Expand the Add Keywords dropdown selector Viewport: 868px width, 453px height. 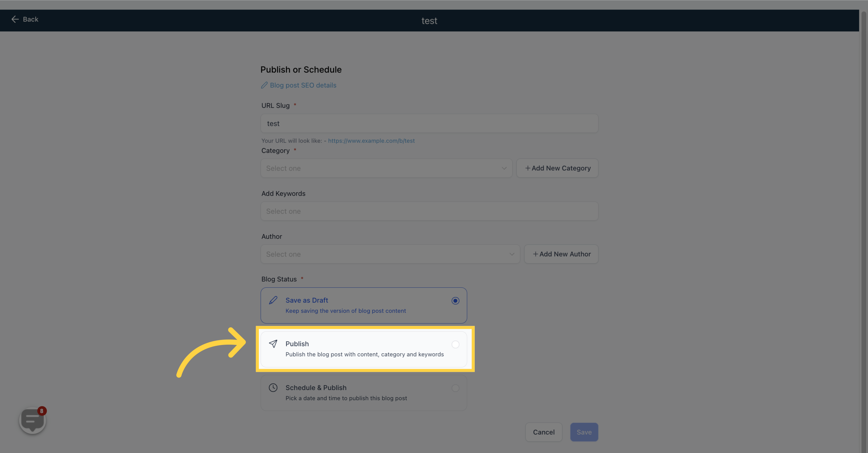(x=429, y=211)
